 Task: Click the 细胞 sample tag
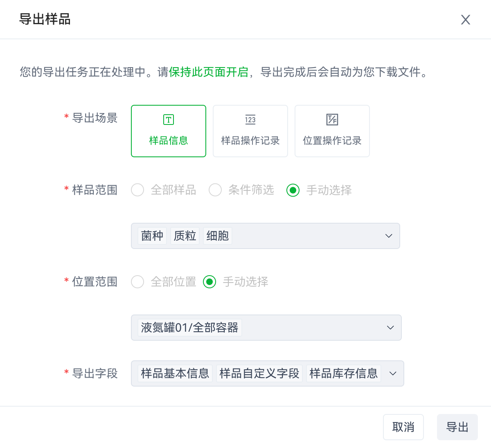pos(217,236)
